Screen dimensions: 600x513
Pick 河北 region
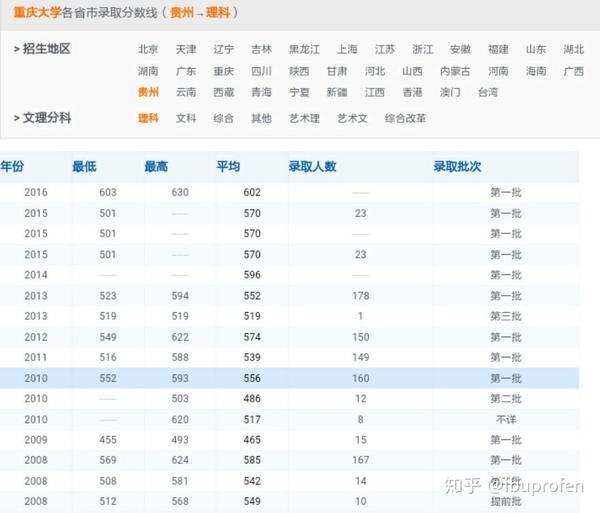[375, 71]
